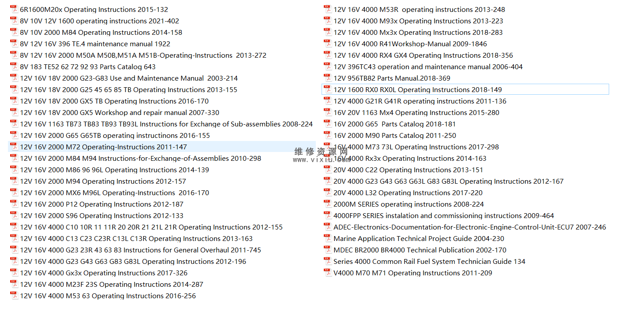Image resolution: width=644 pixels, height=311 pixels.
Task: Select Series 4000 Common Rail Fuel System guide
Action: (429, 262)
